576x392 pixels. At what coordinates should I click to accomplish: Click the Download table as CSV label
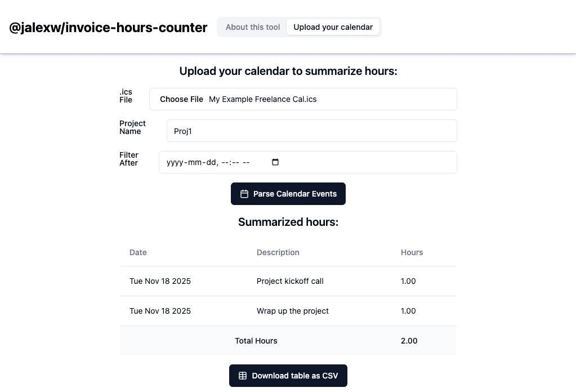tap(294, 376)
